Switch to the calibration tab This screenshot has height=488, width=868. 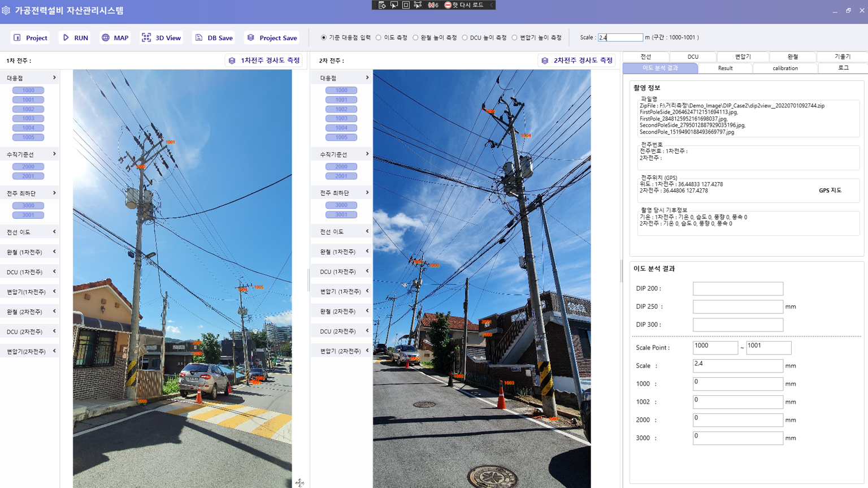point(785,68)
